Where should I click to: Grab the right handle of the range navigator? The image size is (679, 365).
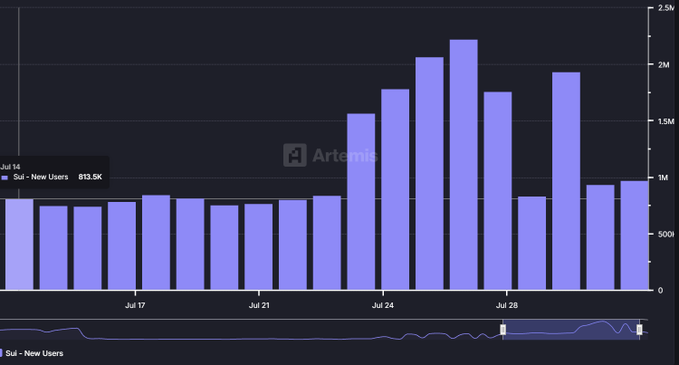639,329
